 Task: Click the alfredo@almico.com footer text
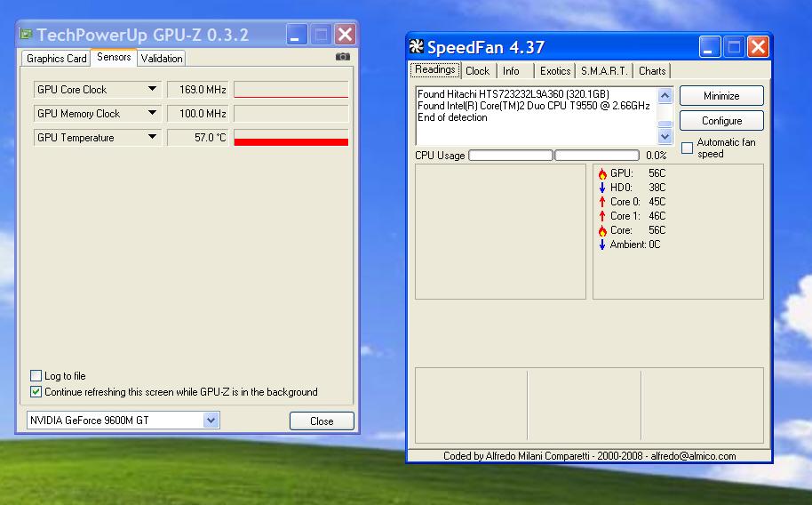tap(693, 456)
